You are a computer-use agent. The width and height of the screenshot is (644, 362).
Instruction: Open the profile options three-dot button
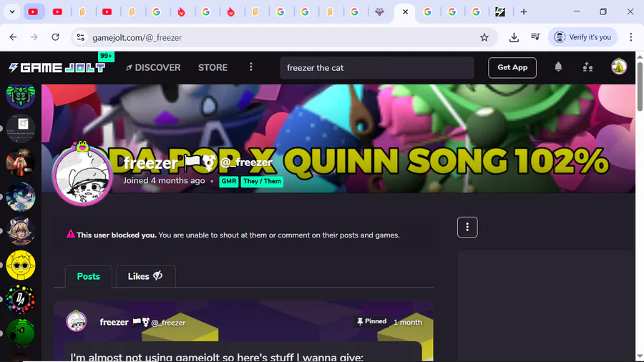[467, 227]
